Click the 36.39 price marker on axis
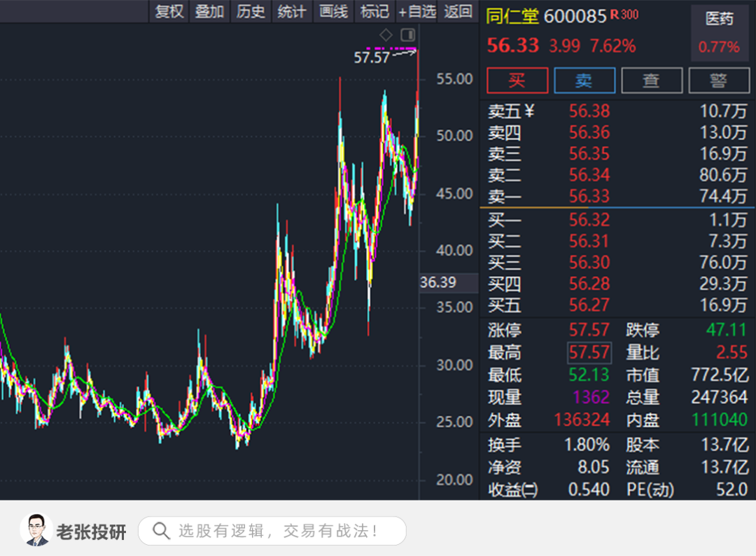 pos(438,282)
